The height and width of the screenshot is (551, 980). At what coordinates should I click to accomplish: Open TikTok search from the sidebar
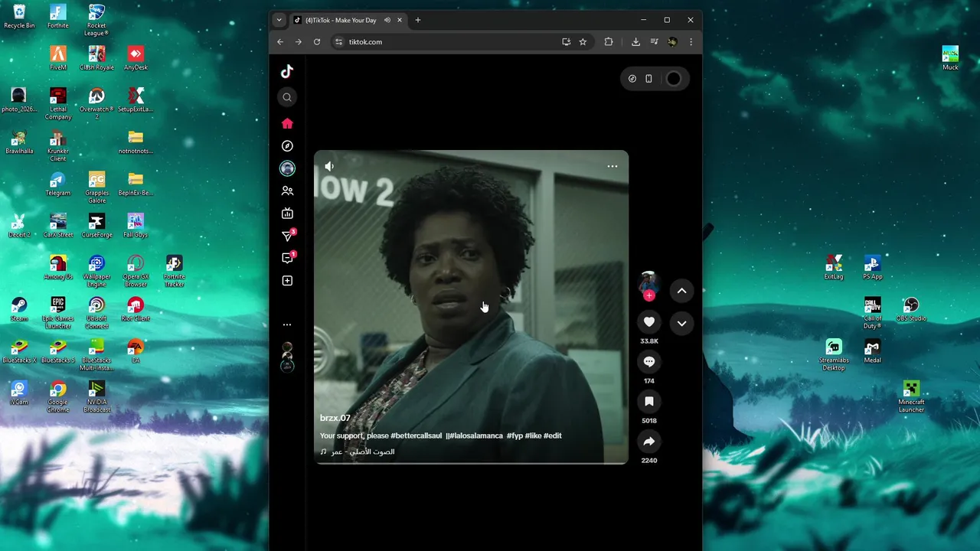(x=287, y=97)
